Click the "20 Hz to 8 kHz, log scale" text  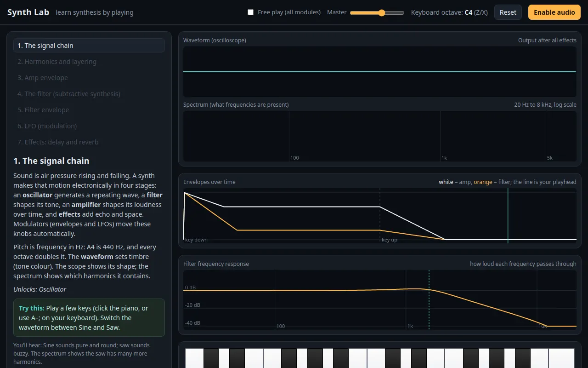pos(545,105)
